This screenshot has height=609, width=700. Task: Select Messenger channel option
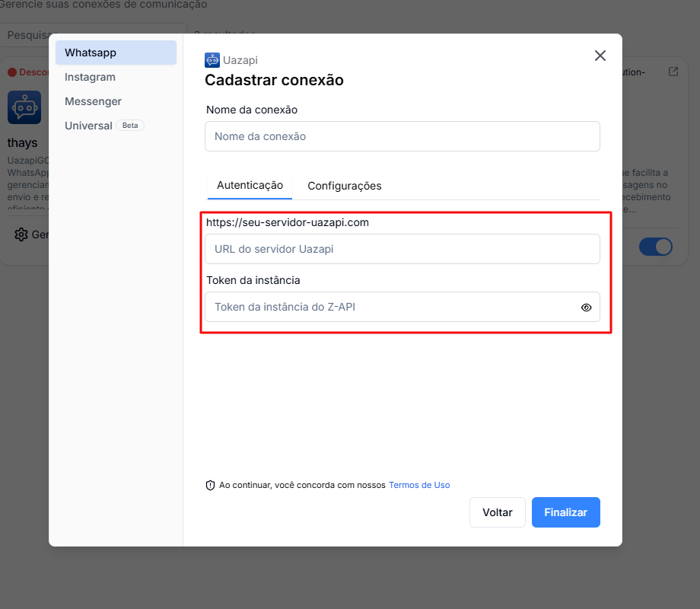pyautogui.click(x=93, y=101)
